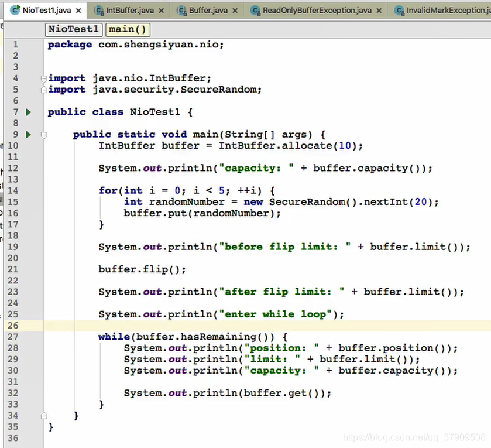The height and width of the screenshot is (448, 491).
Task: Click the IntBuffer.java class file icon
Action: click(x=99, y=11)
